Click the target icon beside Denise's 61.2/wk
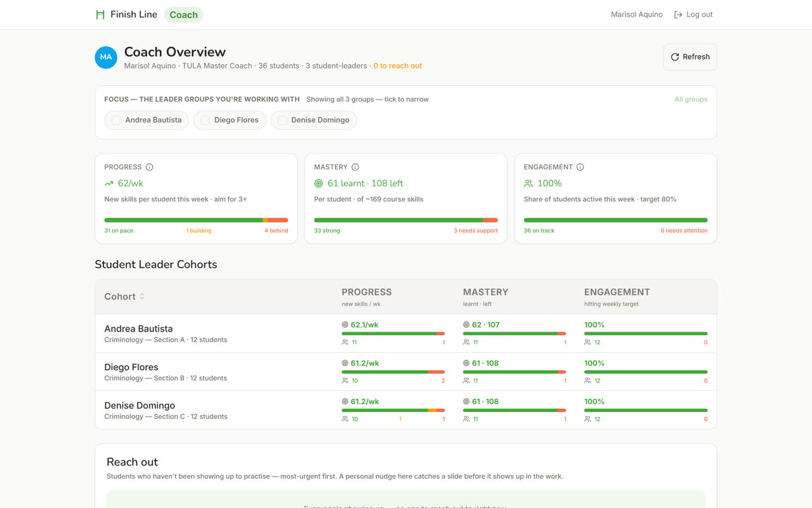The height and width of the screenshot is (508, 812). point(345,401)
